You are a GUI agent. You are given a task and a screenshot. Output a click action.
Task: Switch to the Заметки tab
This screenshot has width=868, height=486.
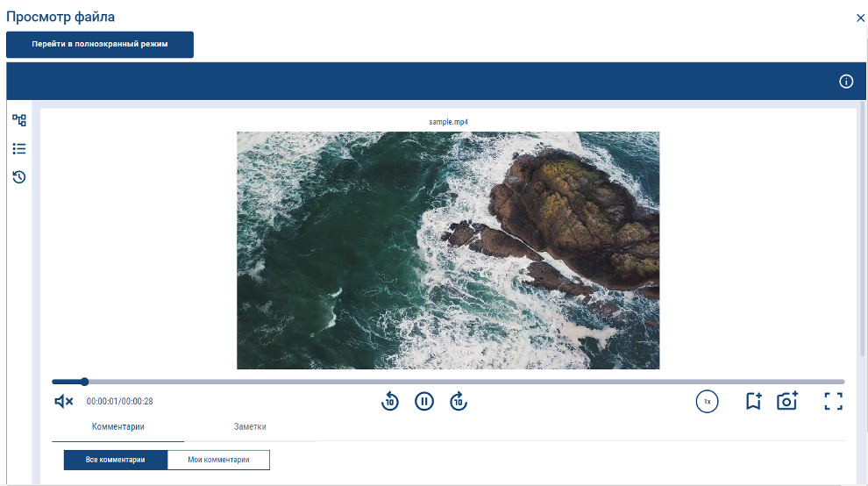250,427
